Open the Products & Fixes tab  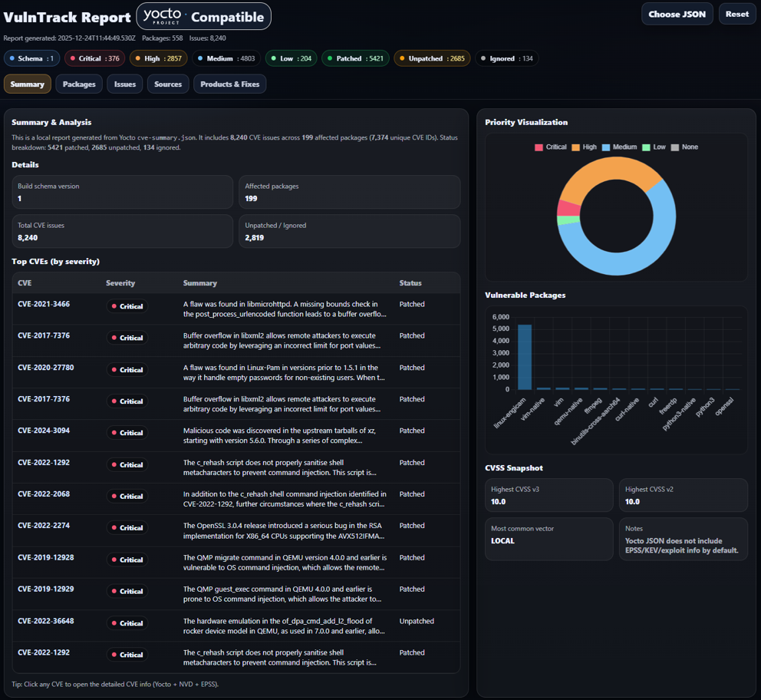229,84
